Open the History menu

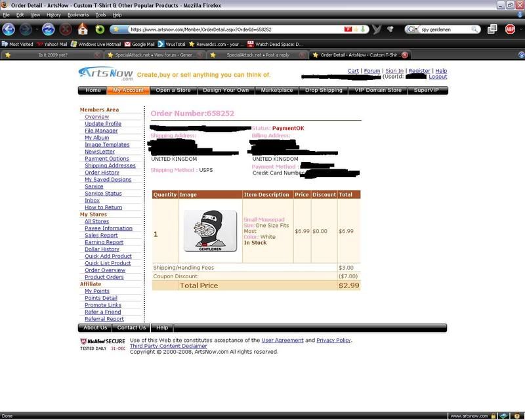click(x=54, y=14)
